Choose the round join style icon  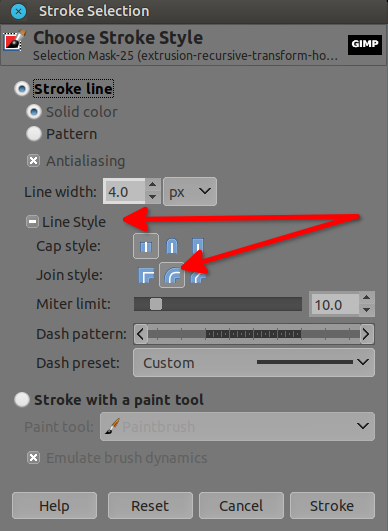(172, 275)
